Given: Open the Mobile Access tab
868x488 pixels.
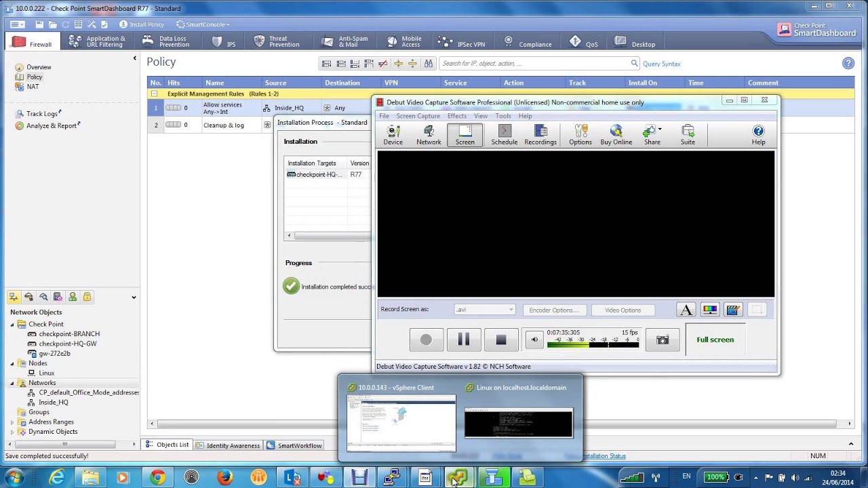Looking at the screenshot, I should pos(404,42).
